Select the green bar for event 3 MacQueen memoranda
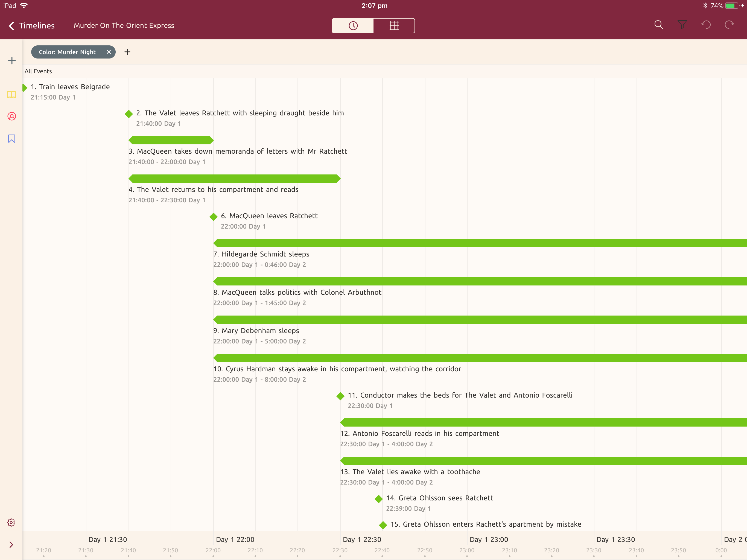Image resolution: width=747 pixels, height=560 pixels. click(x=171, y=140)
